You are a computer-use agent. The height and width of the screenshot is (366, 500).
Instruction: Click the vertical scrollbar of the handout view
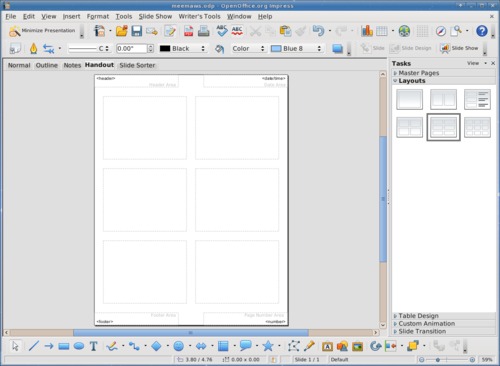pyautogui.click(x=383, y=200)
